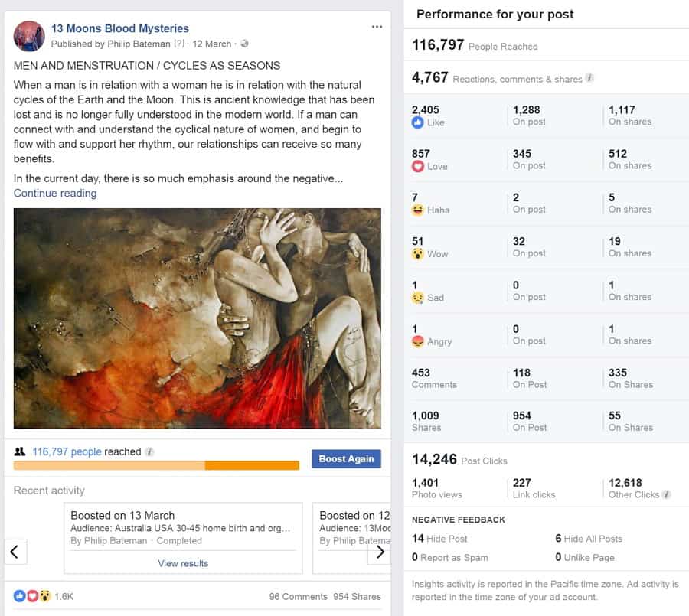Image resolution: width=689 pixels, height=616 pixels.
Task: Click the blue Like reaction icon in performance panel
Action: pyautogui.click(x=417, y=122)
